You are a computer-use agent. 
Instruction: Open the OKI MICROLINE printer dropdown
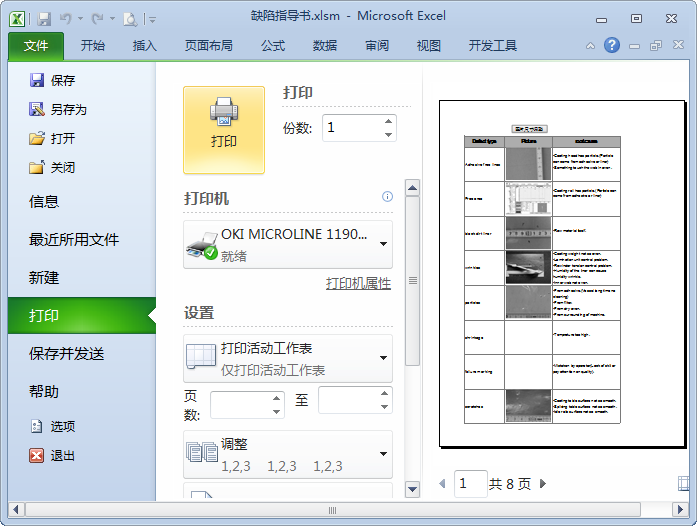pyautogui.click(x=383, y=243)
